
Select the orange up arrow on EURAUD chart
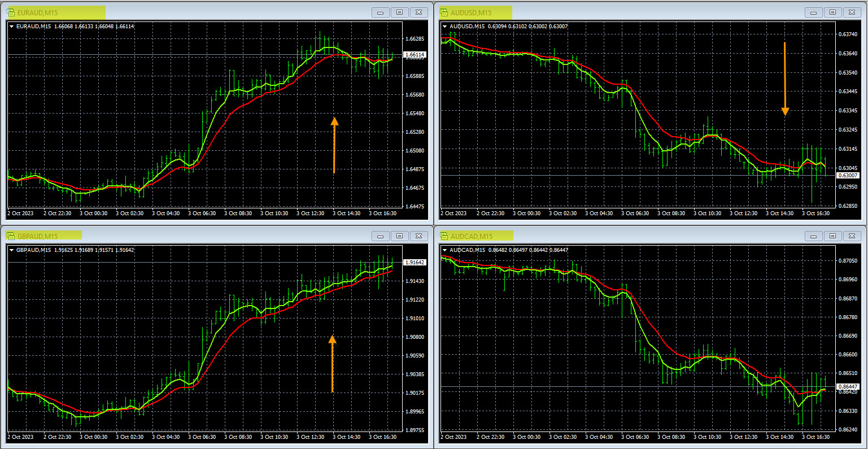click(x=334, y=145)
